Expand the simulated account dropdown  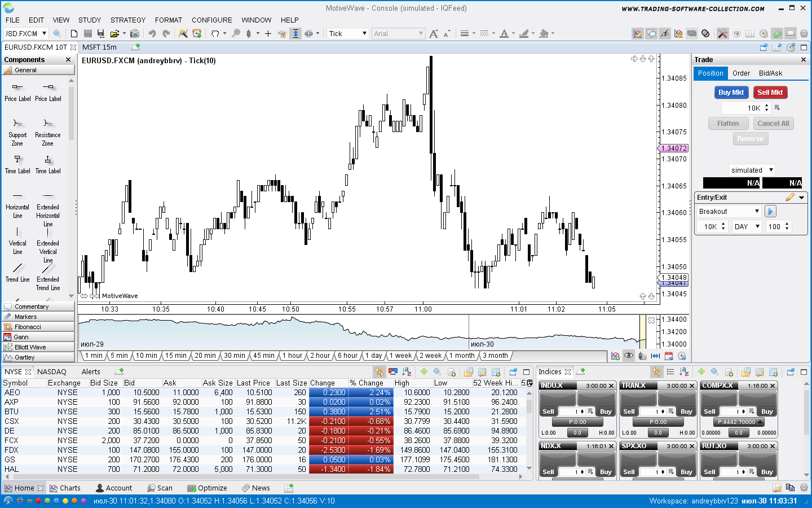tap(752, 170)
